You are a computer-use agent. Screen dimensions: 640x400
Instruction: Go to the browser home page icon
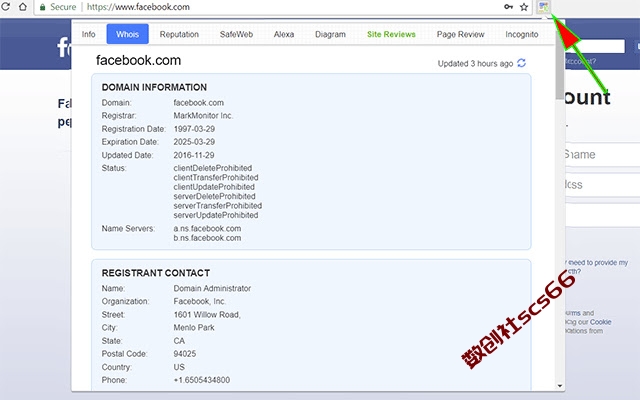[x=23, y=7]
